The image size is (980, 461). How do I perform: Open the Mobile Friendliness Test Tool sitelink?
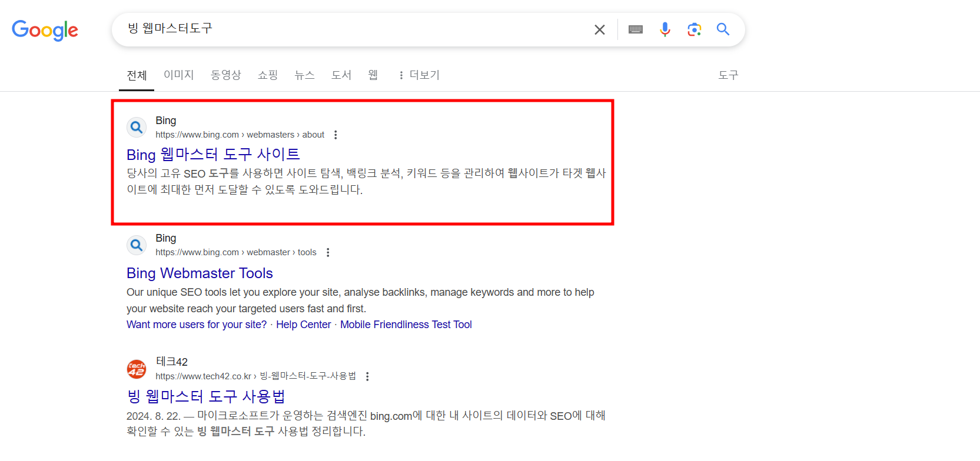pyautogui.click(x=406, y=325)
